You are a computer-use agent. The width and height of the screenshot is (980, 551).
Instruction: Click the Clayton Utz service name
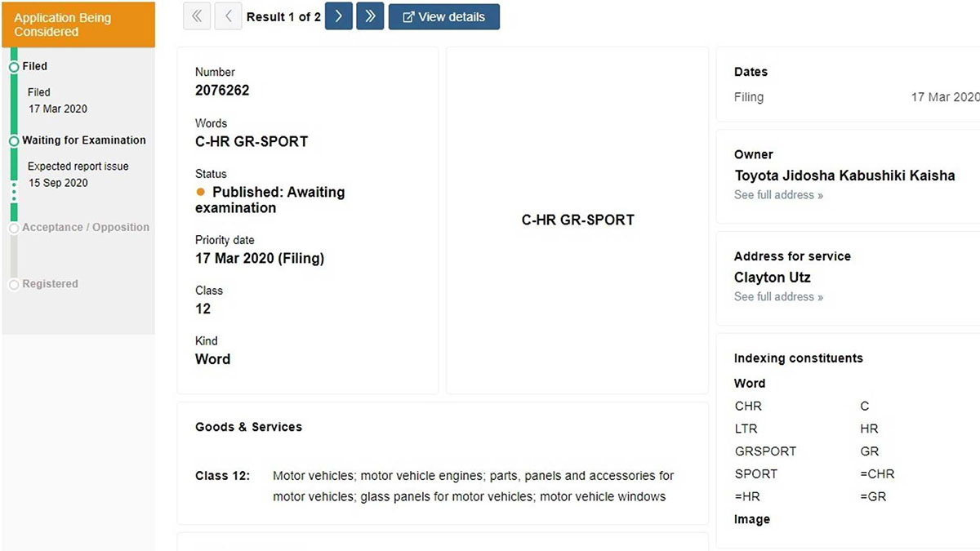[x=772, y=278]
